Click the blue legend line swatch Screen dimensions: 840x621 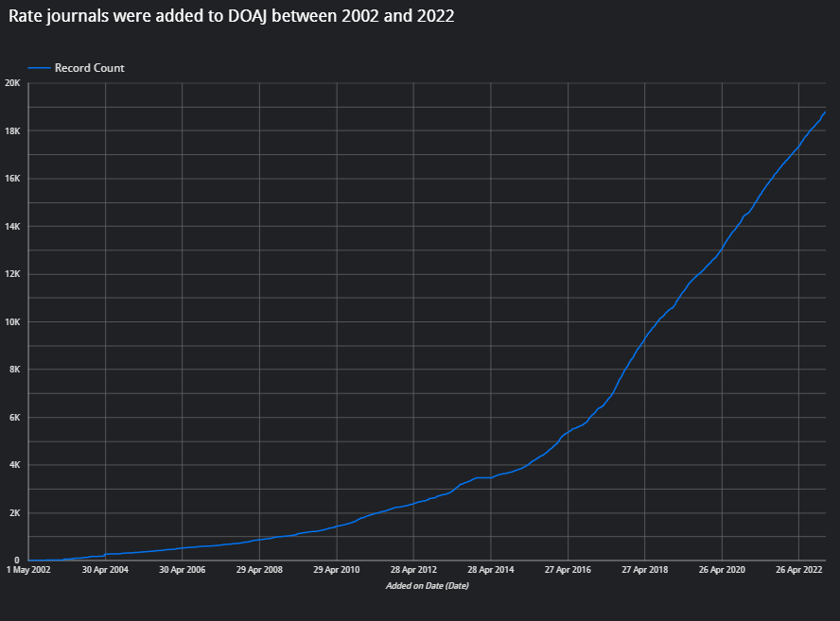tap(39, 68)
